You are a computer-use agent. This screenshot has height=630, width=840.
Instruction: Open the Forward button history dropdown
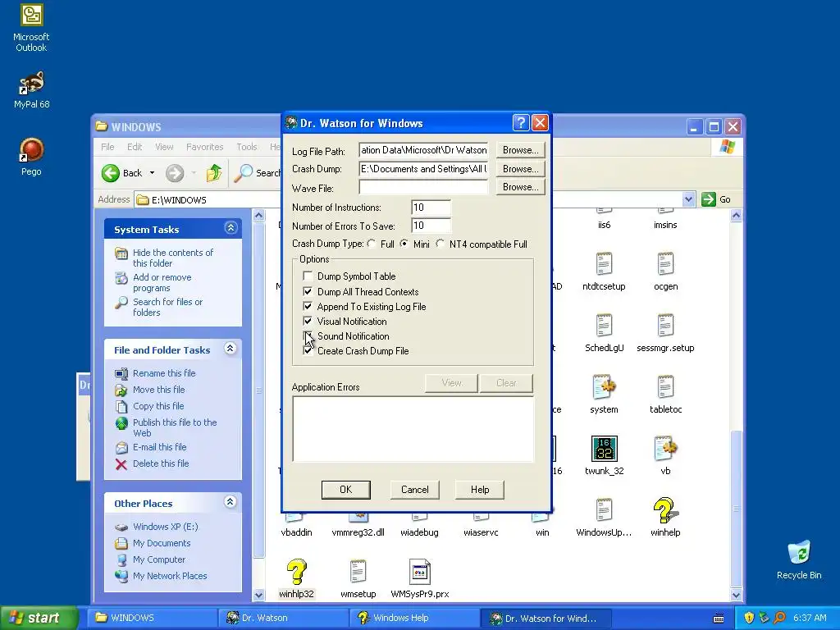194,173
